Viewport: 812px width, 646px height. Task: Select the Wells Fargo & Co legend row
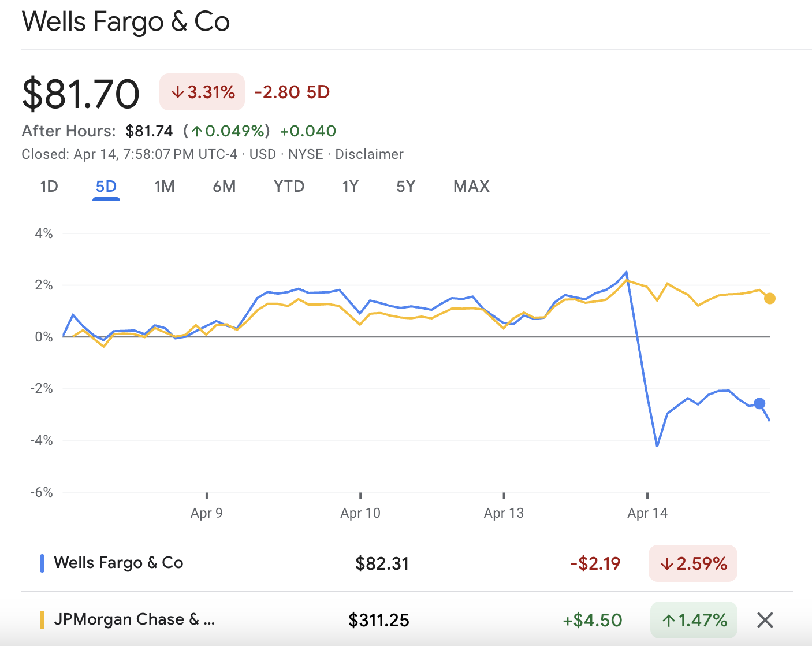click(118, 563)
